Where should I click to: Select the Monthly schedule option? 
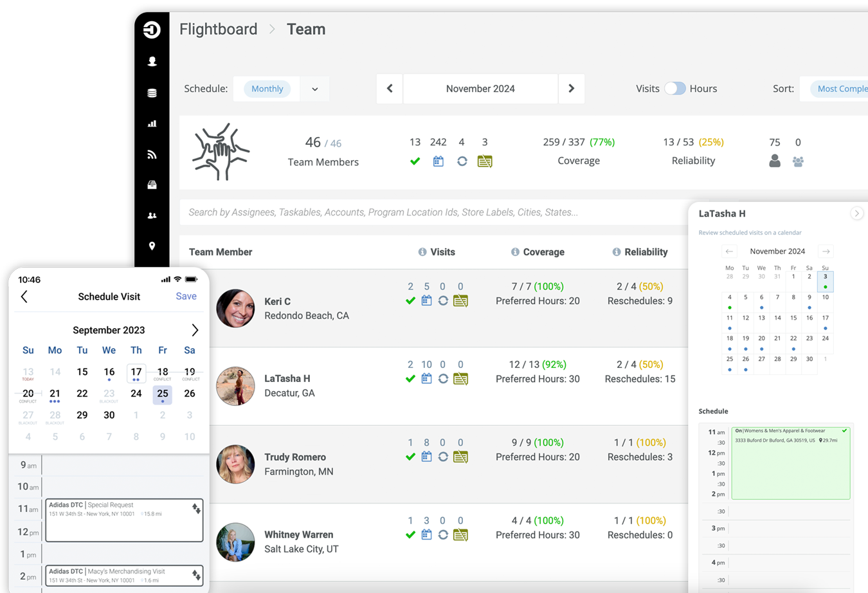click(x=267, y=89)
